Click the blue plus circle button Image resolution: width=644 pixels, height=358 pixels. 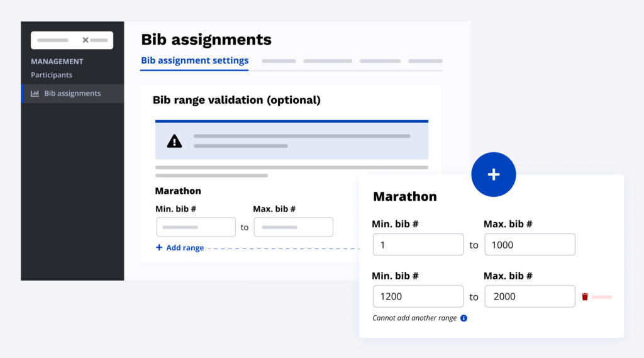click(x=493, y=174)
